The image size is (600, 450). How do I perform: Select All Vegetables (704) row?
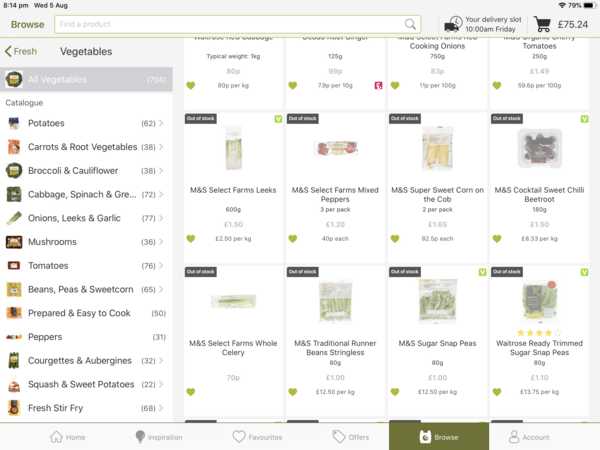(x=86, y=80)
